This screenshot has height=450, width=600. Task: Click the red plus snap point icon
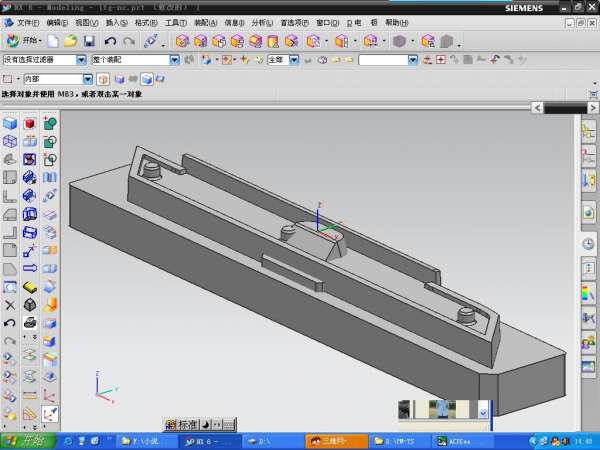(x=441, y=60)
